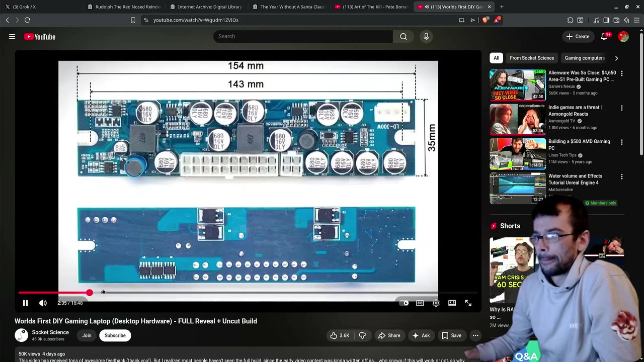This screenshot has height=362, width=644.
Task: Select the From Socket Science chip
Action: [532, 58]
